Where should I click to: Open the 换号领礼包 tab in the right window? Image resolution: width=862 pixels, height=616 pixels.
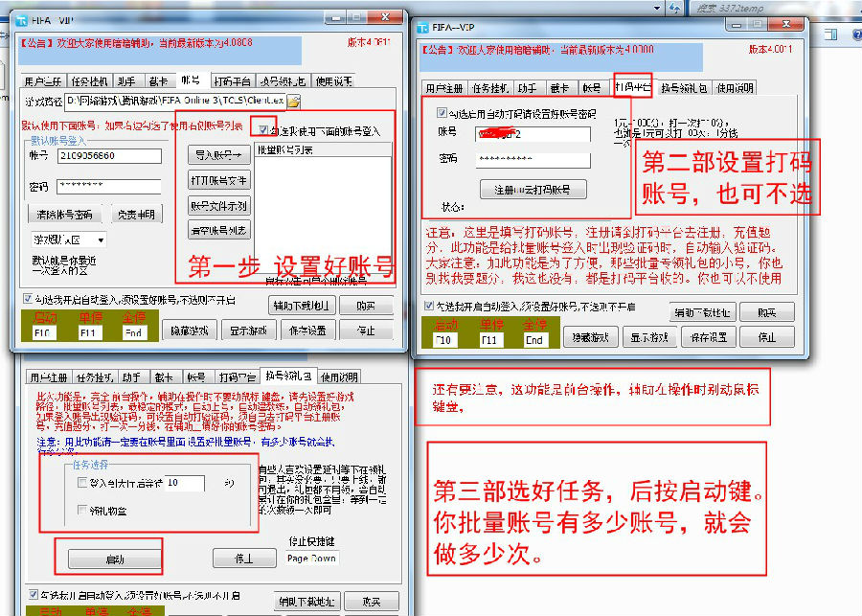pos(684,87)
